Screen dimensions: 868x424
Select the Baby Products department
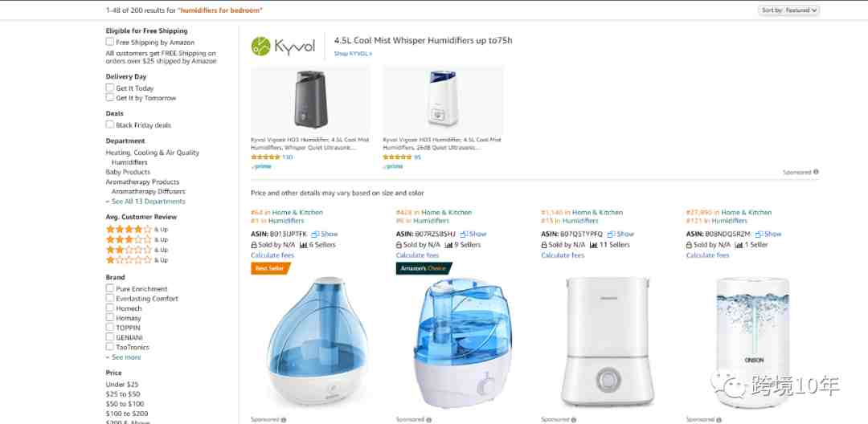128,172
